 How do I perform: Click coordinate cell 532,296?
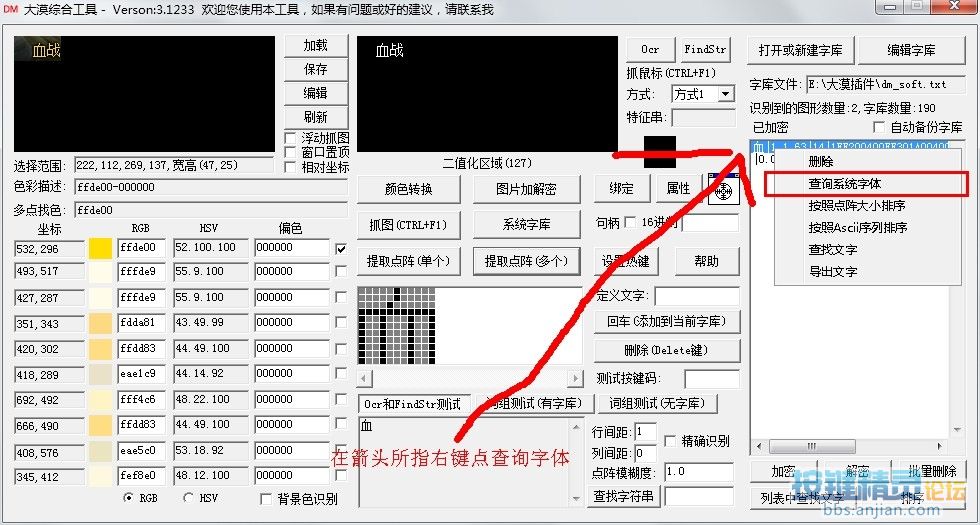click(49, 248)
